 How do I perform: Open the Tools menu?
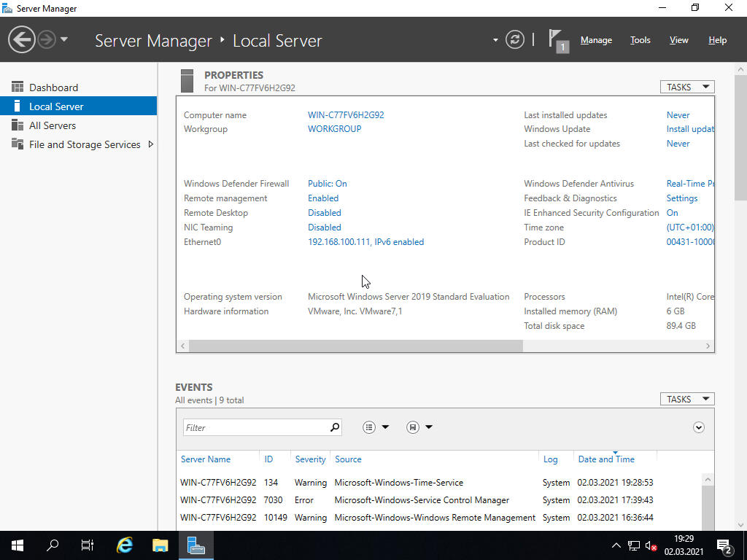(640, 40)
